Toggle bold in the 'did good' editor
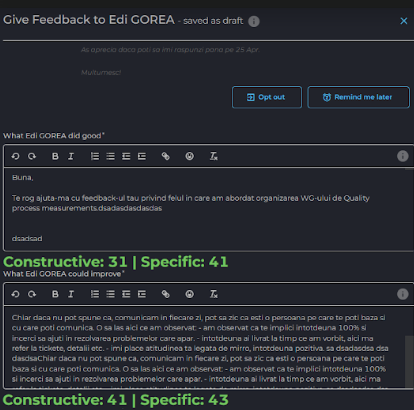The image size is (414, 410). (55, 156)
